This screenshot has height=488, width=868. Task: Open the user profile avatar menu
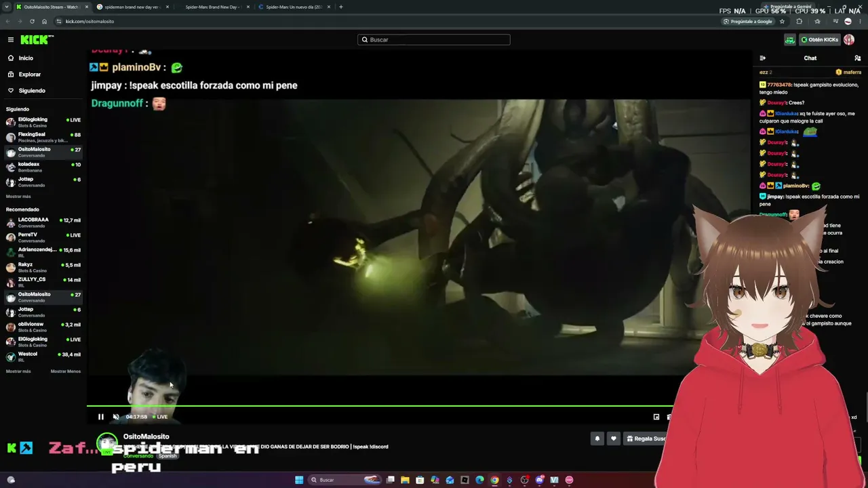[x=849, y=40]
